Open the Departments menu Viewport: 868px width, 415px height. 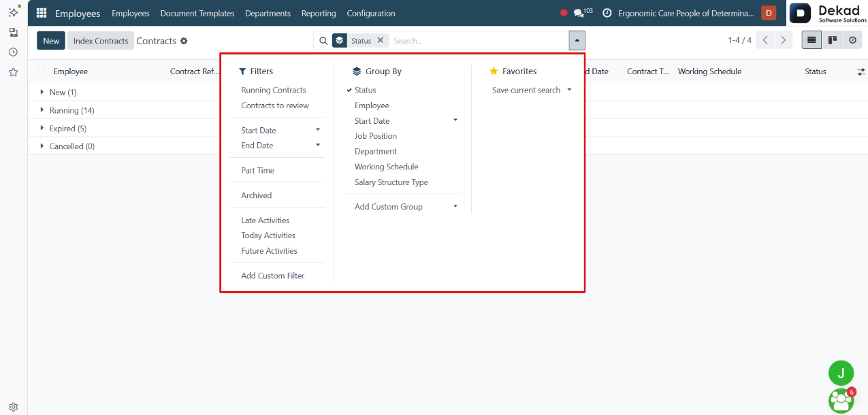pos(268,13)
